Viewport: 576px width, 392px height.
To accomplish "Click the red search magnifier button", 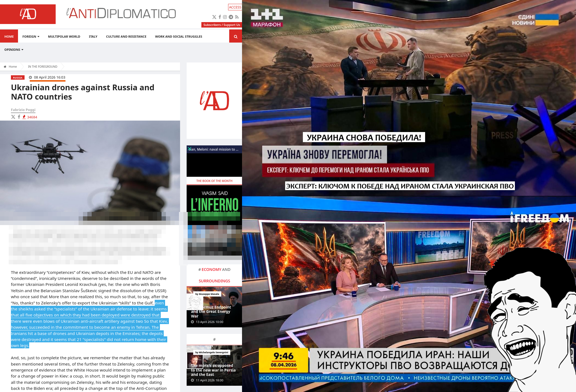I will 235,36.
